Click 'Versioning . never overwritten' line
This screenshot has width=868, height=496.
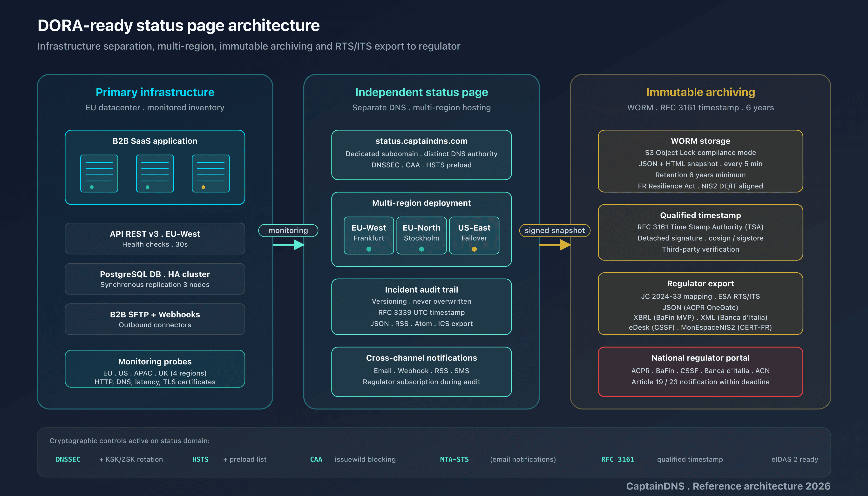click(421, 302)
